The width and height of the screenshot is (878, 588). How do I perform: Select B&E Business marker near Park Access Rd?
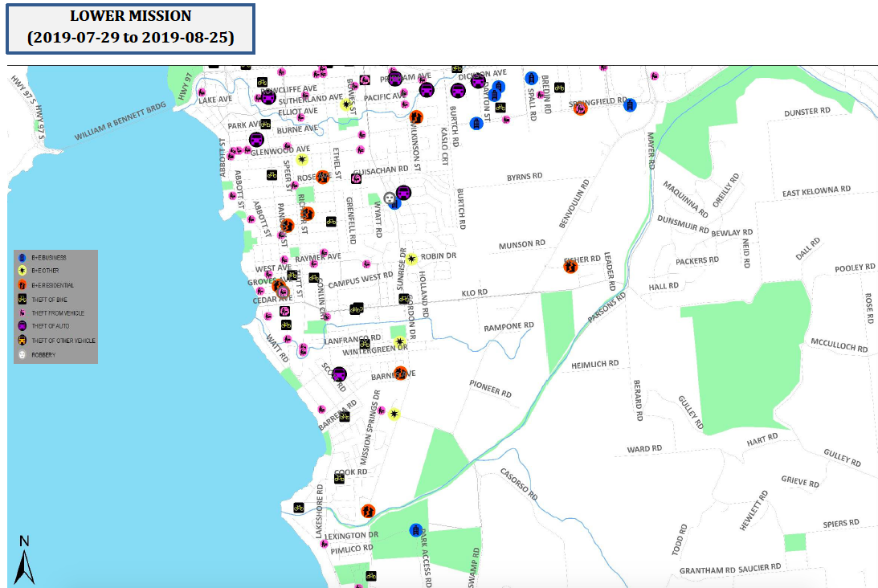point(415,529)
